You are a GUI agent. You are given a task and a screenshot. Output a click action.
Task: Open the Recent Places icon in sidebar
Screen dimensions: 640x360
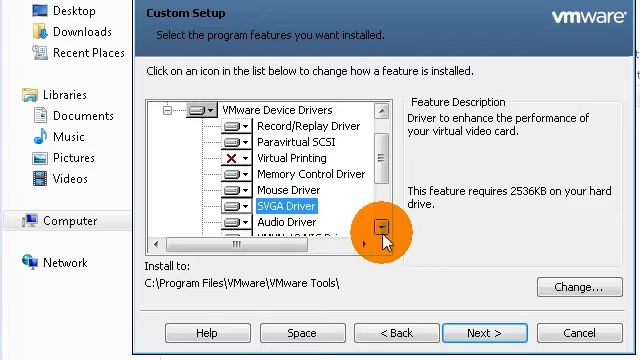click(40, 52)
